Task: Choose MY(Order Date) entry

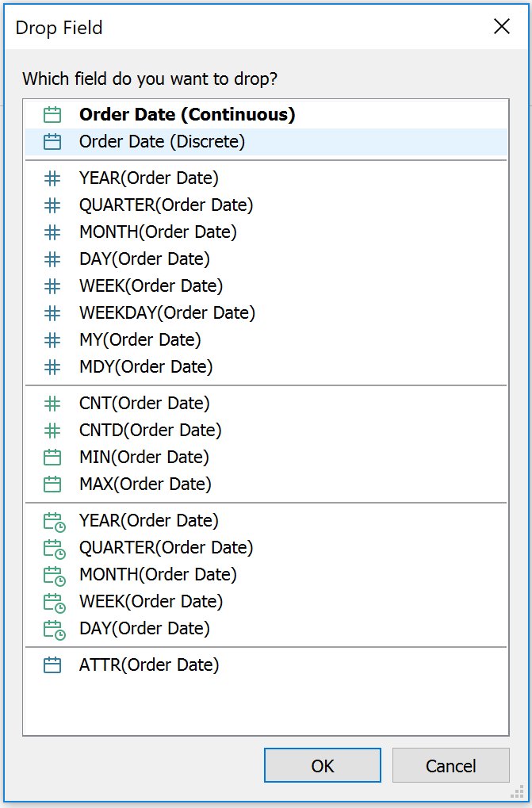Action: click(140, 340)
